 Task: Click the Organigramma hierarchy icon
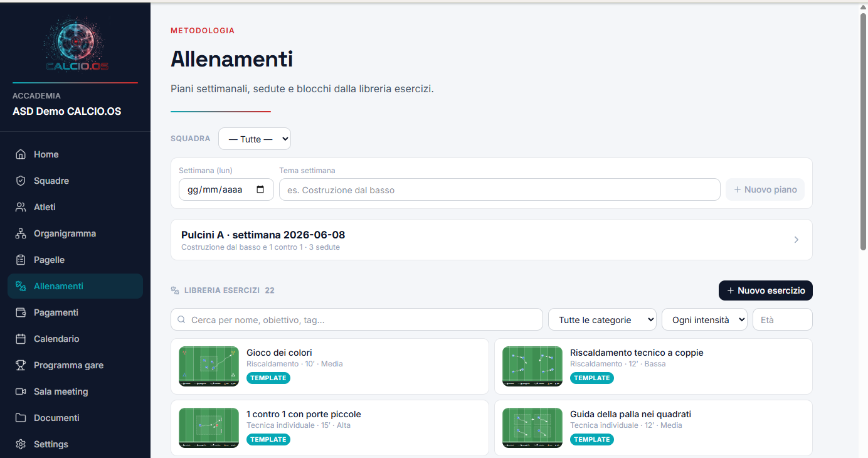coord(21,233)
